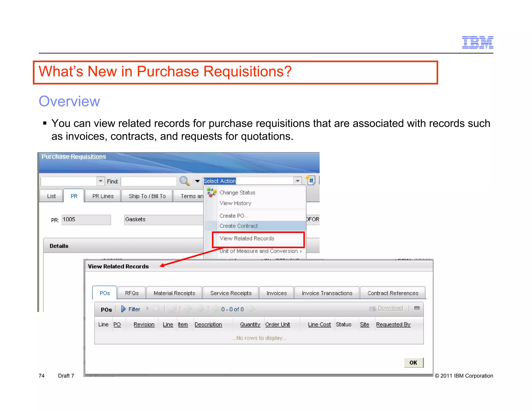Open the Invoice Transactions tab
This screenshot has width=532, height=411.
(x=327, y=293)
